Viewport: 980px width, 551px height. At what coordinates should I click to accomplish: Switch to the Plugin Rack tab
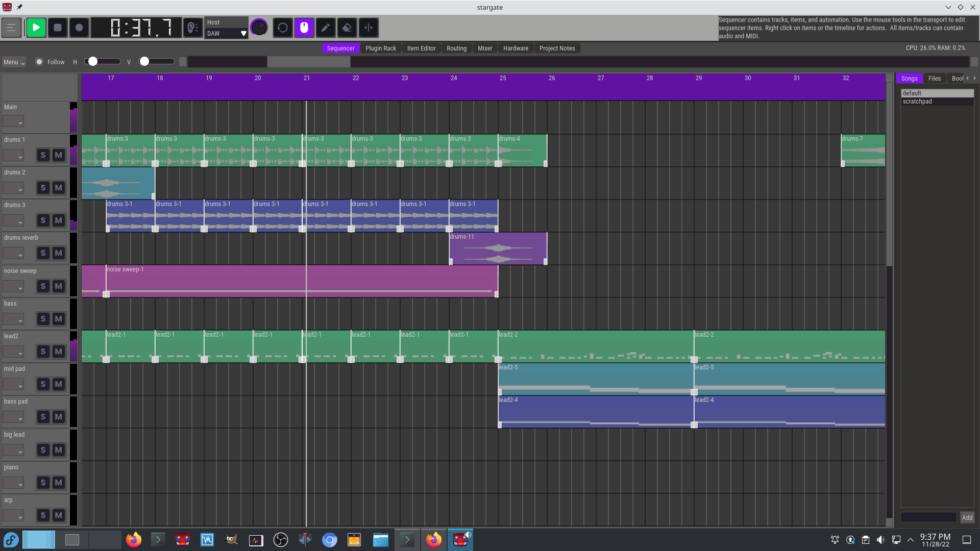pyautogui.click(x=381, y=48)
